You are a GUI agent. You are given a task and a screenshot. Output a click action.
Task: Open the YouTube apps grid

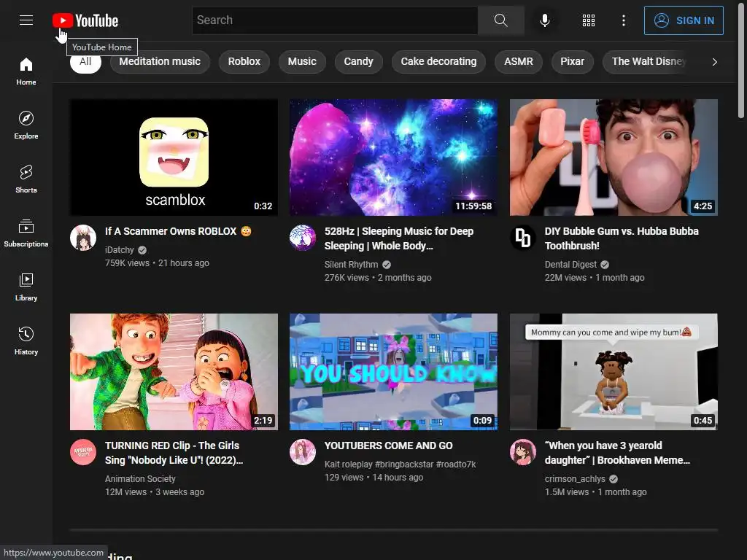[x=589, y=20]
